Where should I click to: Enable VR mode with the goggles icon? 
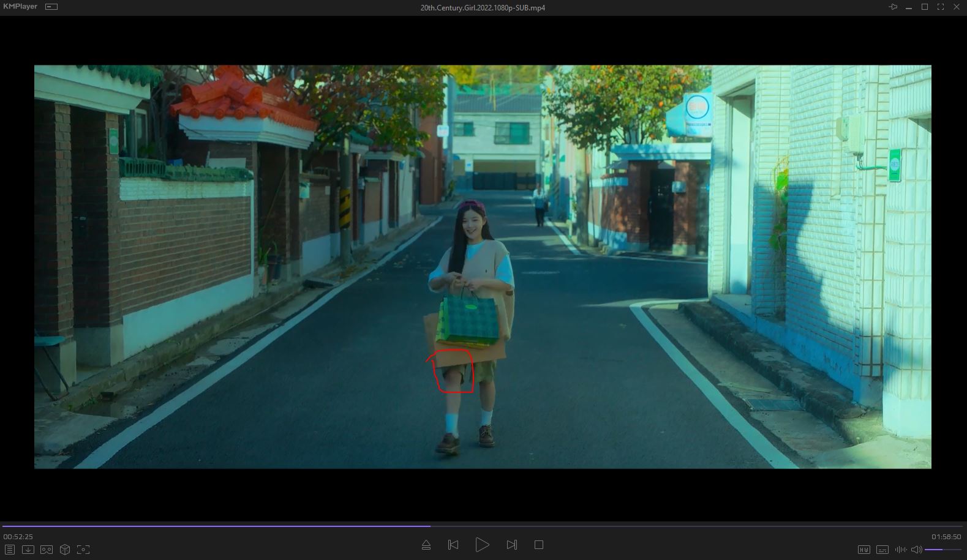point(47,550)
